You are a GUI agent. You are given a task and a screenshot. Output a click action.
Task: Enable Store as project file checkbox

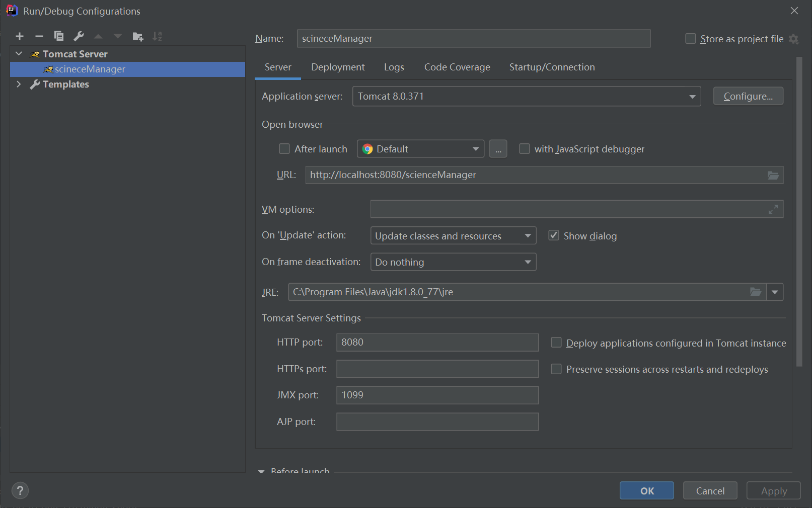[691, 39]
